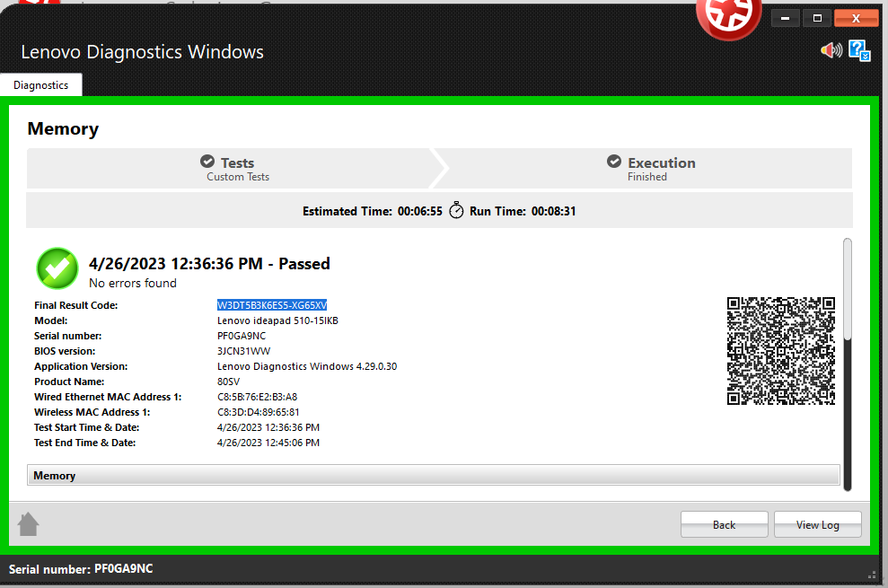Click test end time 4/26/2023 12:45:06 PM
This screenshot has width=888, height=588.
click(x=268, y=443)
